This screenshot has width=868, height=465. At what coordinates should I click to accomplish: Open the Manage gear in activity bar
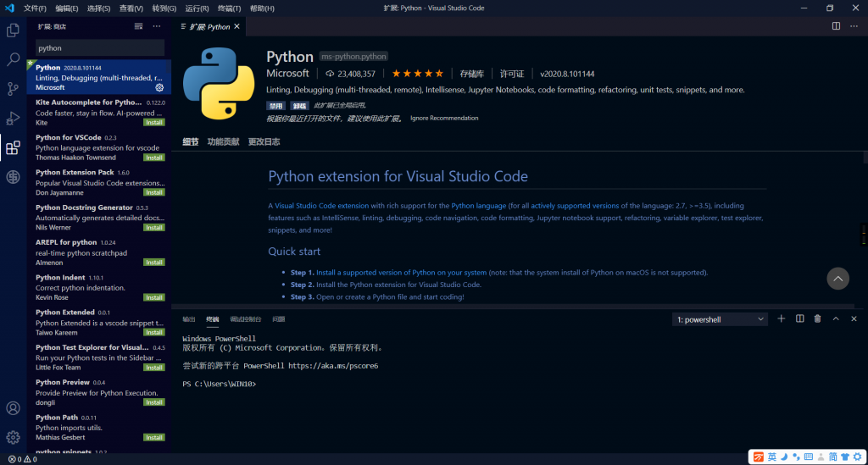point(13,437)
